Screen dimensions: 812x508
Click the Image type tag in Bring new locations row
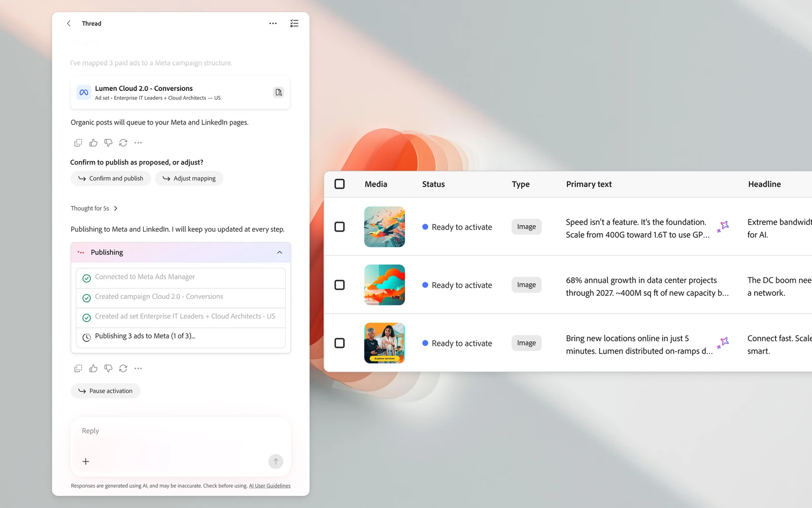click(526, 343)
